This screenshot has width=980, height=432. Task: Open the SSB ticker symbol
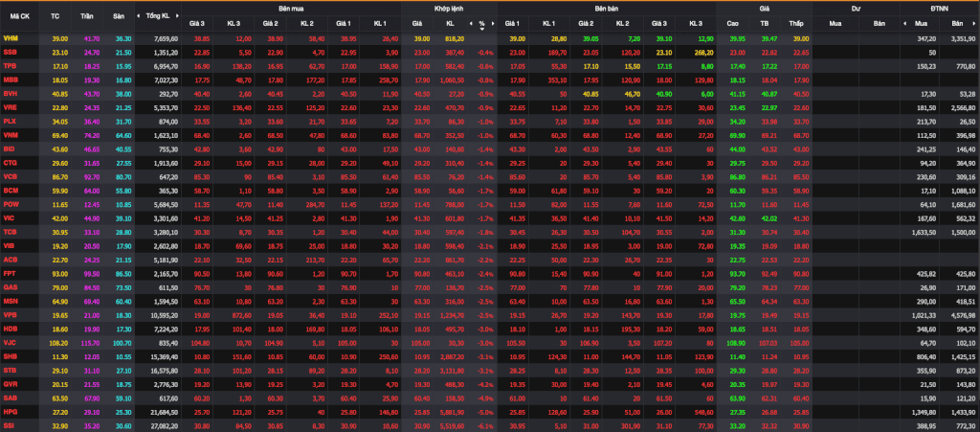[10, 53]
